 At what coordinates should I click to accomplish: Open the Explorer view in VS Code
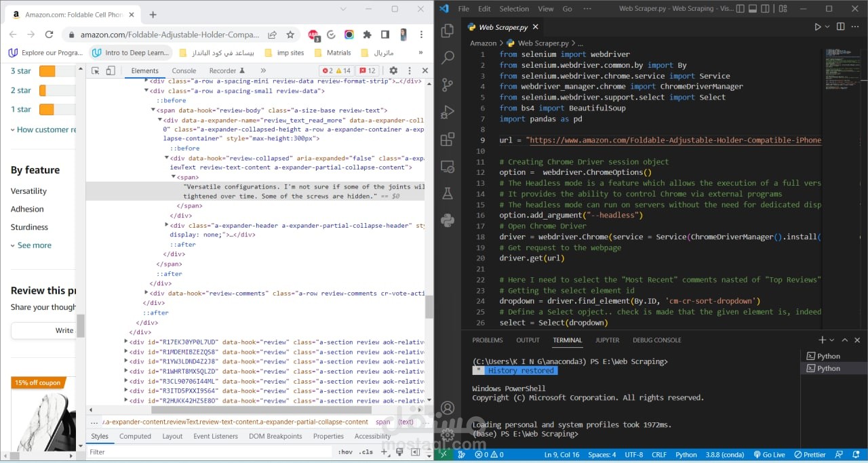[448, 31]
